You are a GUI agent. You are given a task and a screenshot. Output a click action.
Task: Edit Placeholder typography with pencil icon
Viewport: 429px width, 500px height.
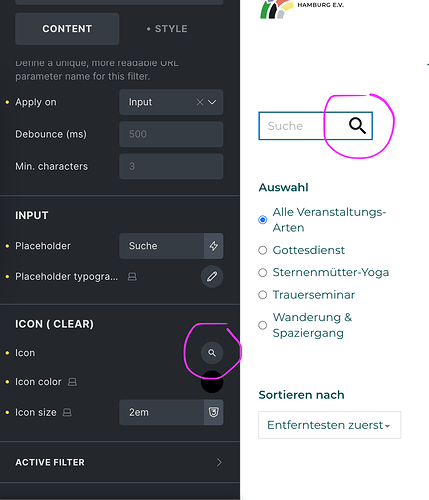tap(212, 276)
